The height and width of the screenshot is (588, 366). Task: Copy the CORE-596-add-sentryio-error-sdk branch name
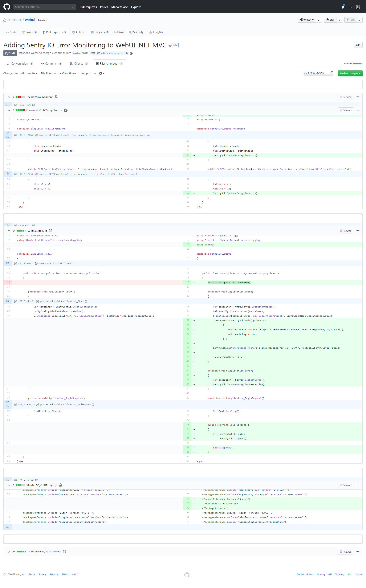131,53
